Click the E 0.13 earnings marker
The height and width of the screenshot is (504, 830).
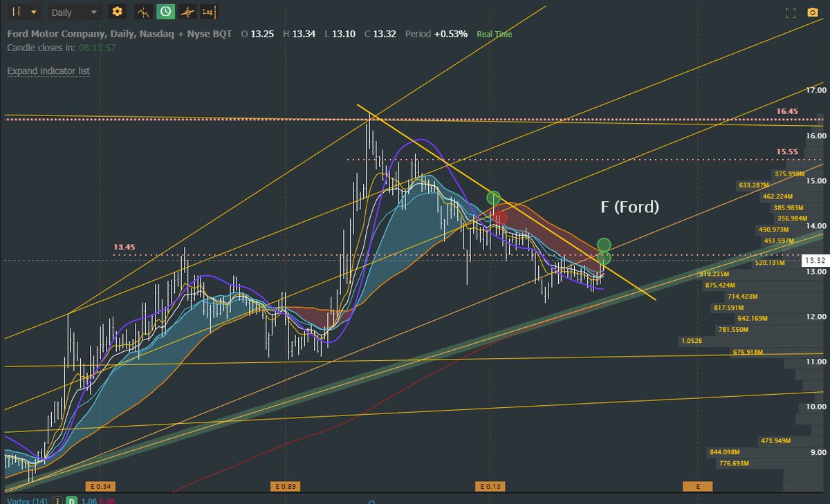(x=490, y=486)
